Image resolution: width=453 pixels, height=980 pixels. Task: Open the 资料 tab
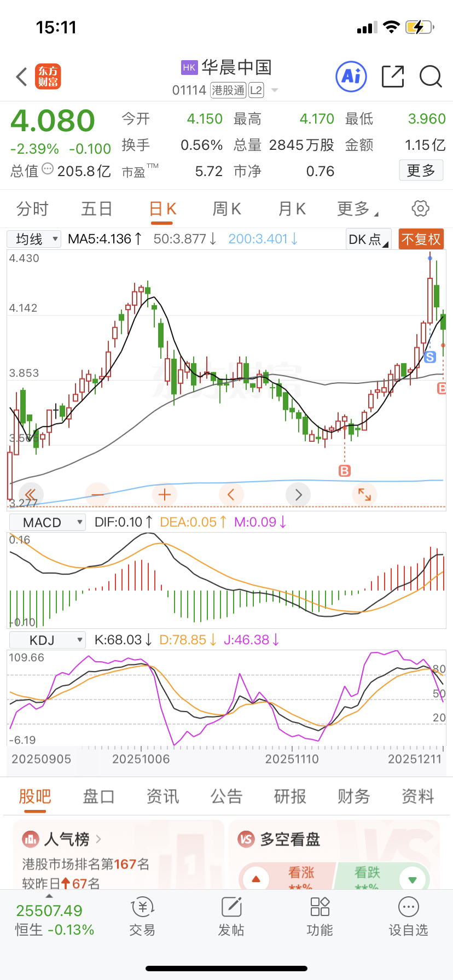tap(418, 796)
